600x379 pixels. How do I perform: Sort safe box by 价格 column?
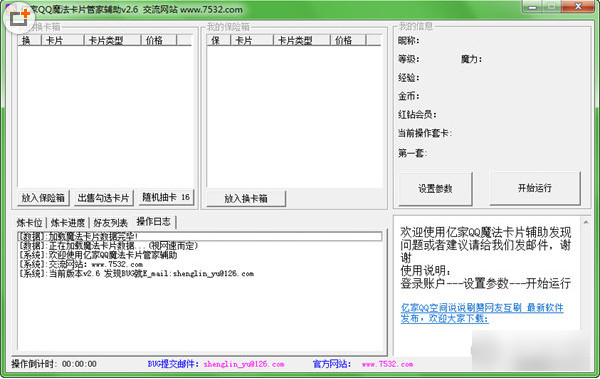(348, 40)
